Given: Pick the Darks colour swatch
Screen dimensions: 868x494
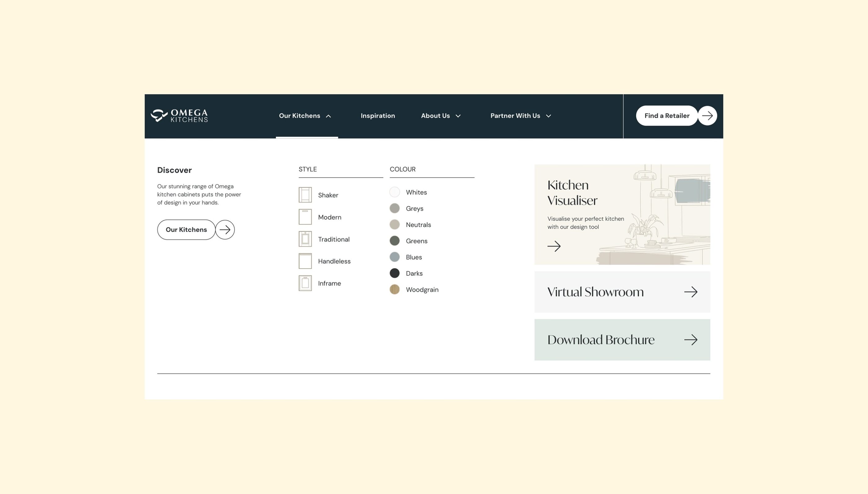Looking at the screenshot, I should pos(394,274).
